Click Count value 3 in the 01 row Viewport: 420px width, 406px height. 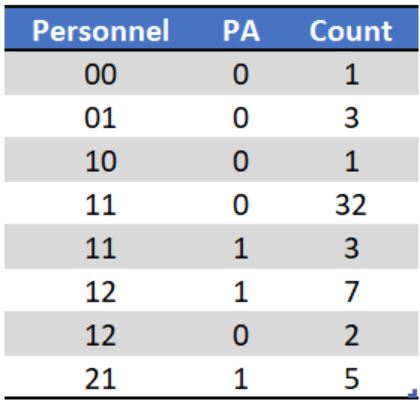352,118
